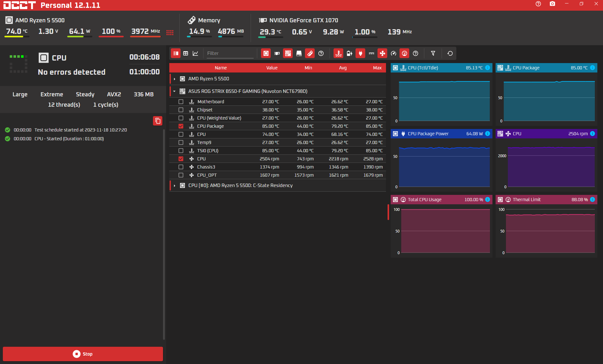
Task: Toggle the fan sensor filter icon
Action: [x=382, y=53]
